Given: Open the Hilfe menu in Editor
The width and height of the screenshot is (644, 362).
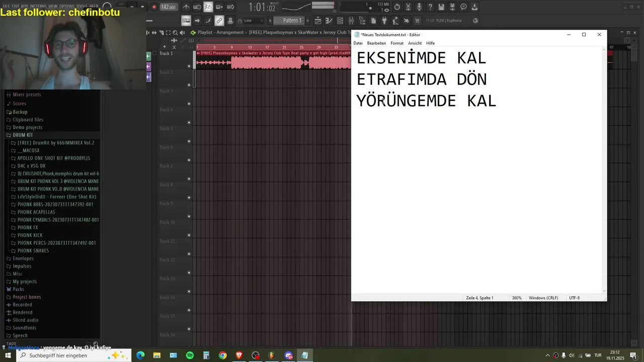Looking at the screenshot, I should click(431, 43).
